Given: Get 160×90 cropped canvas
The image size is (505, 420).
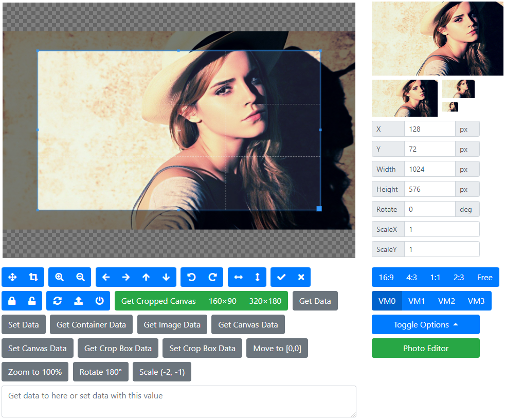Looking at the screenshot, I should (223, 301).
